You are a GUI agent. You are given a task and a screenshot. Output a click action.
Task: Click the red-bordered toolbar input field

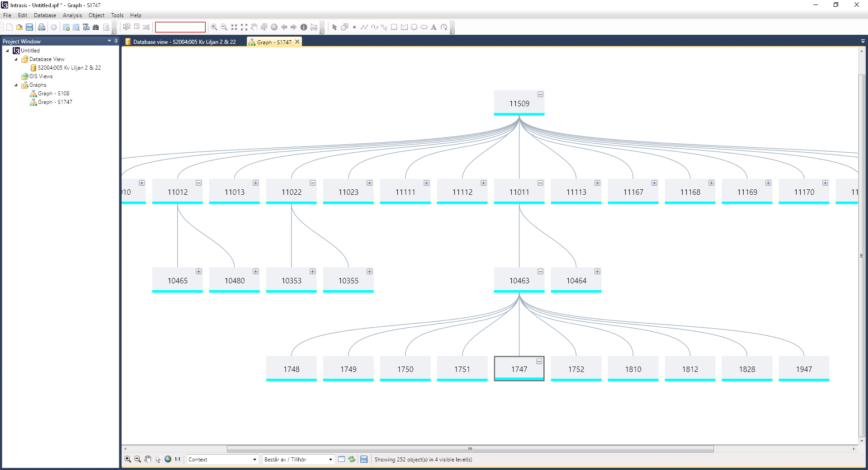[180, 27]
